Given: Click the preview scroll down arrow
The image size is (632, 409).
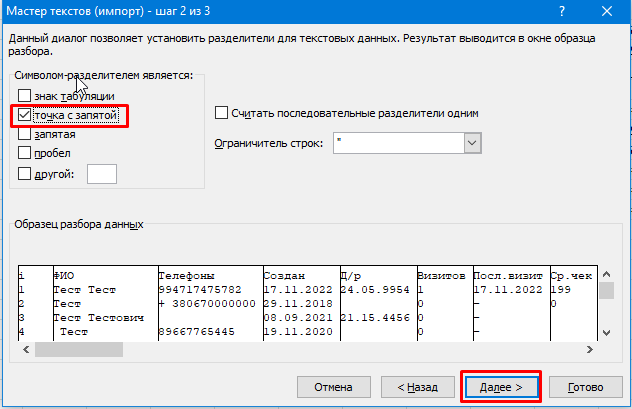Looking at the screenshot, I should coord(607,333).
